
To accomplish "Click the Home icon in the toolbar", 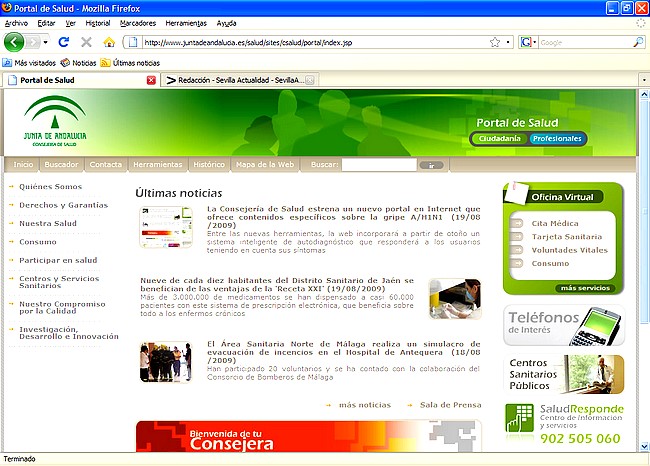I will (109, 42).
